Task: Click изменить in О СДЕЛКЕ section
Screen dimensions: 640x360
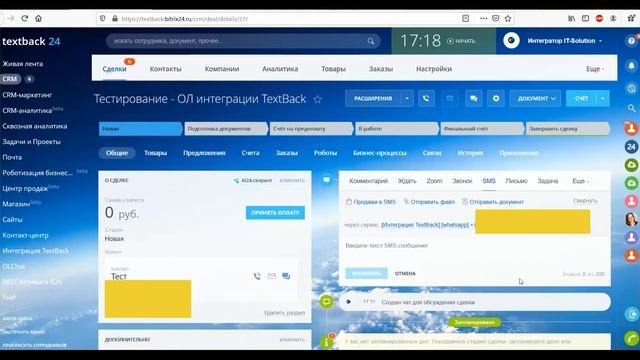Action: 292,180
